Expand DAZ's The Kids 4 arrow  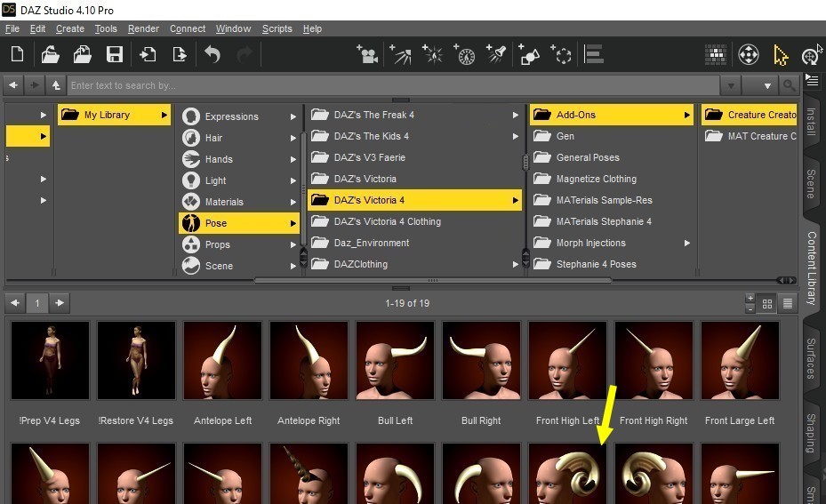515,136
